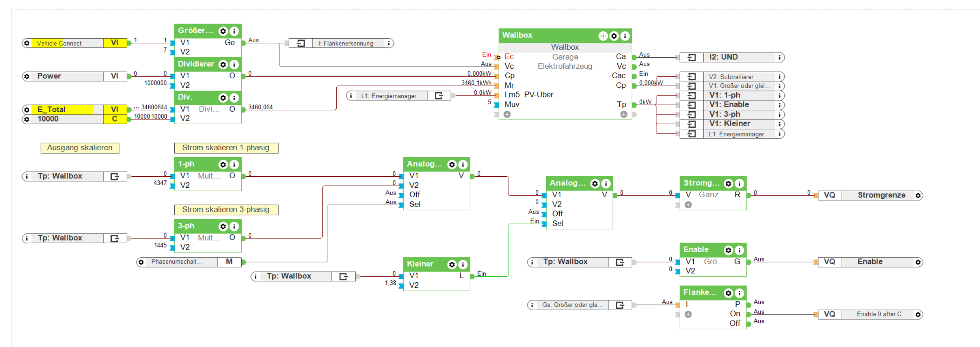Select the Power virtual input
The height and width of the screenshot is (347, 980).
(75, 76)
